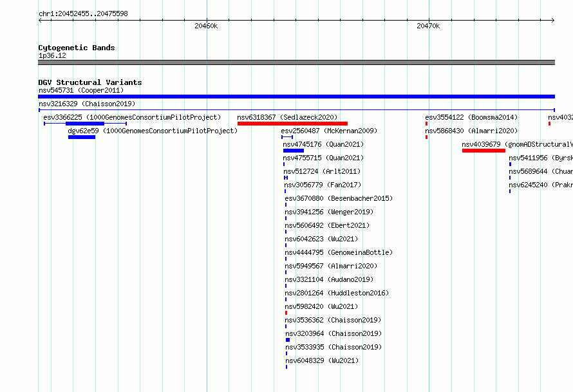Click nsv3533935 (Chaisson2019) label
Screen dimensions: 573x392
pos(333,347)
